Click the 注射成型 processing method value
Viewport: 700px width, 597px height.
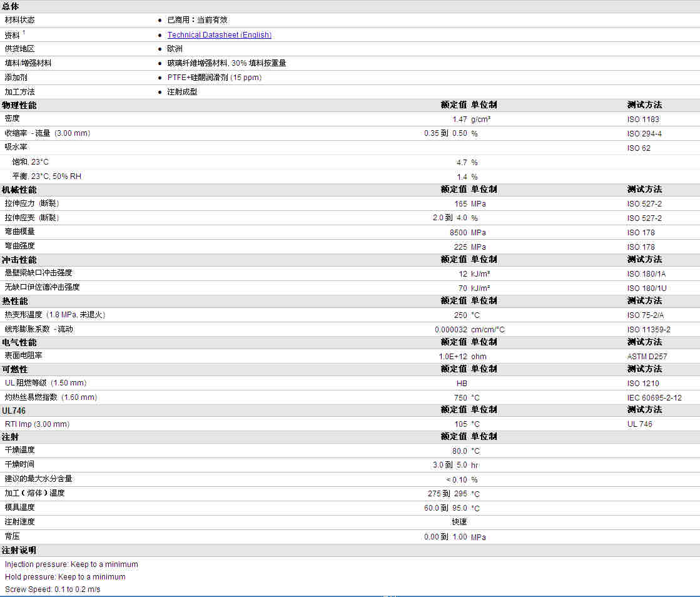coord(182,91)
